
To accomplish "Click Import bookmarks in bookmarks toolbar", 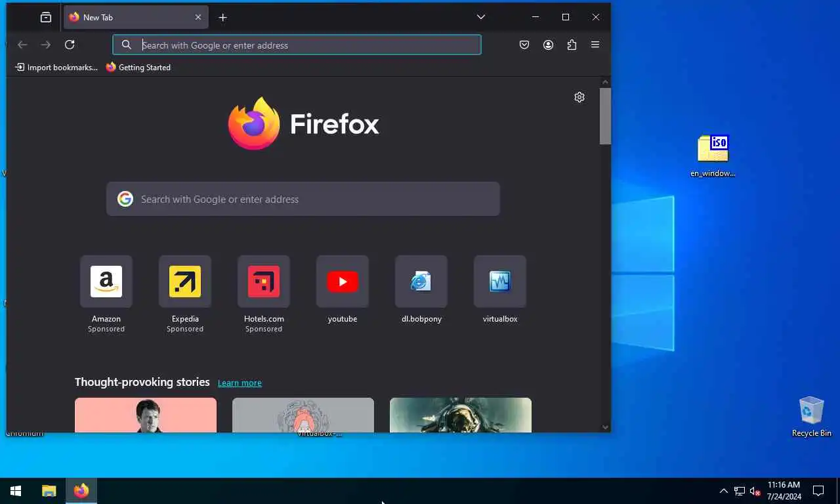I will click(x=56, y=67).
